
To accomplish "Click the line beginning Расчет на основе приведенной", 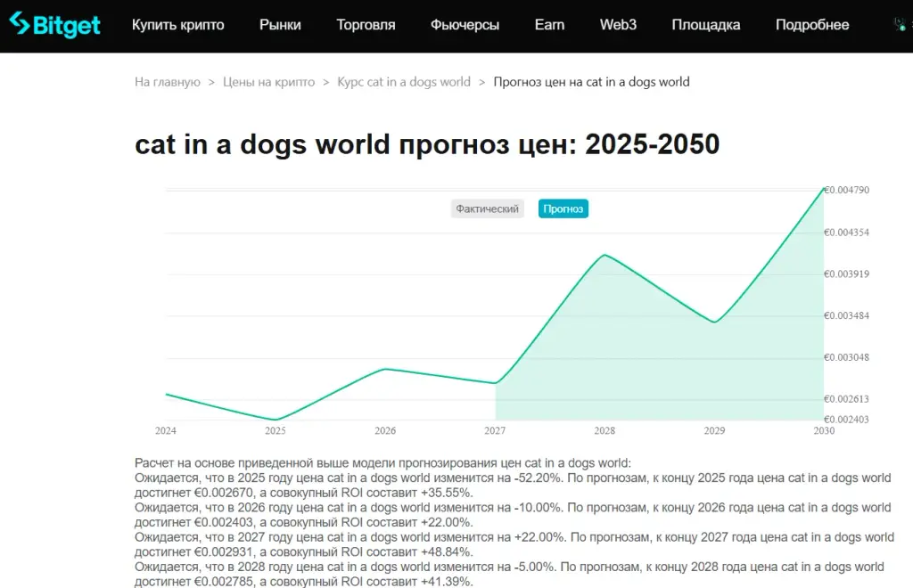I will (382, 463).
